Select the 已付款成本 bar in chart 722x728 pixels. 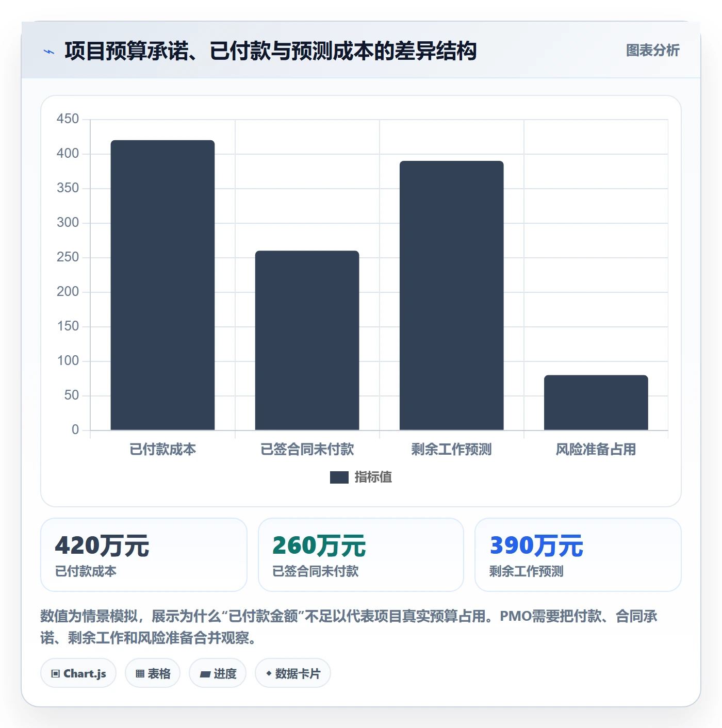162,285
